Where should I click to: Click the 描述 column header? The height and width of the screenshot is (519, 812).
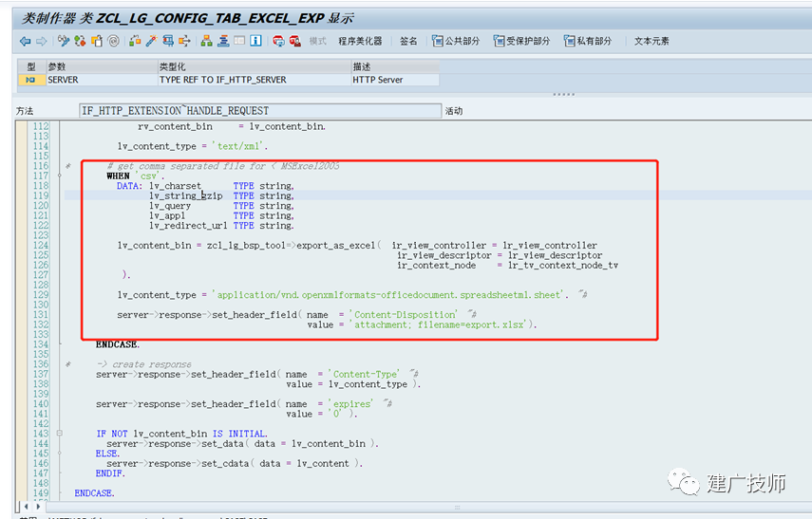pyautogui.click(x=395, y=66)
